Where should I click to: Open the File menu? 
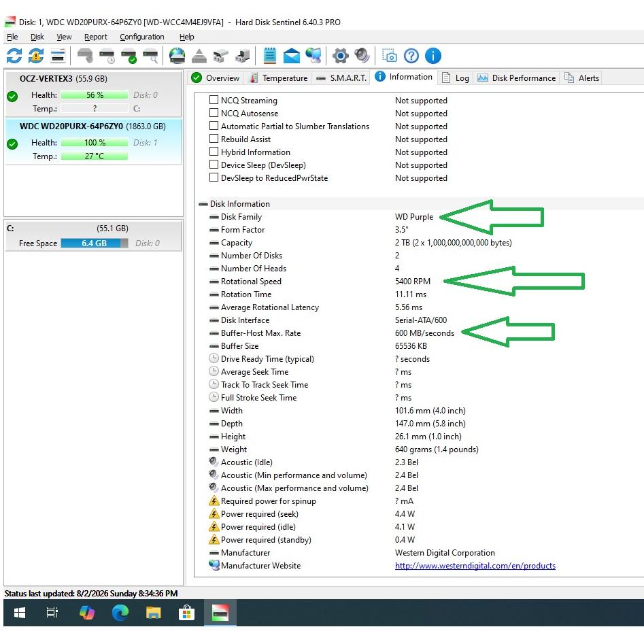tap(12, 37)
